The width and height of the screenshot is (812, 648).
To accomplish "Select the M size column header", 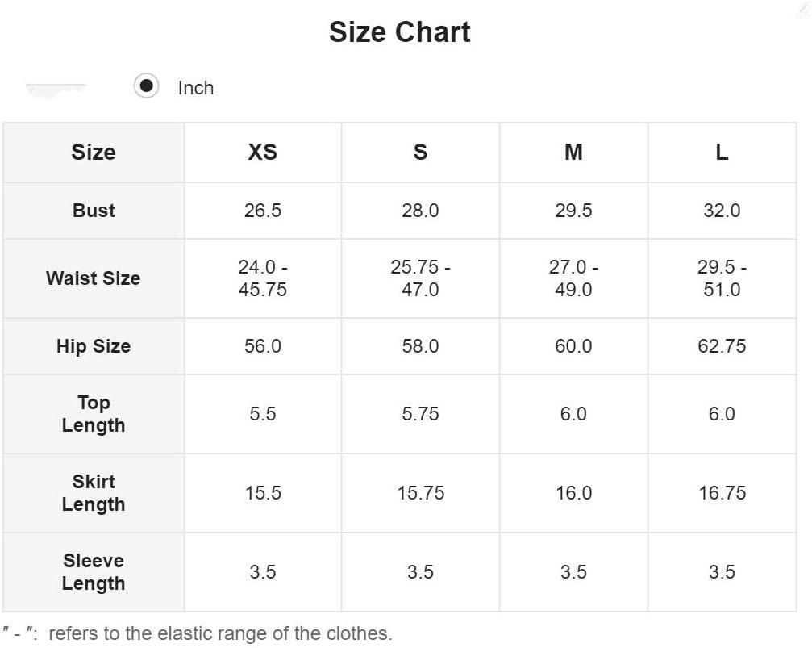I will coord(573,152).
